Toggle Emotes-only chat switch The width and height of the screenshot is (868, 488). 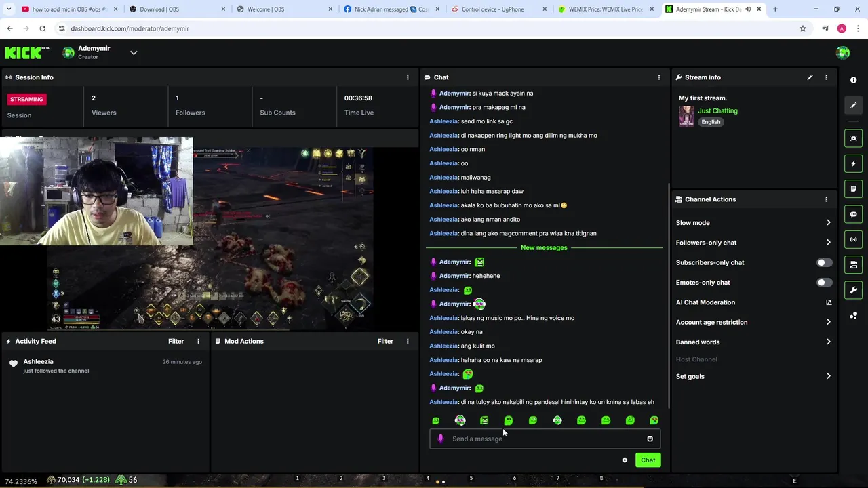click(824, 283)
